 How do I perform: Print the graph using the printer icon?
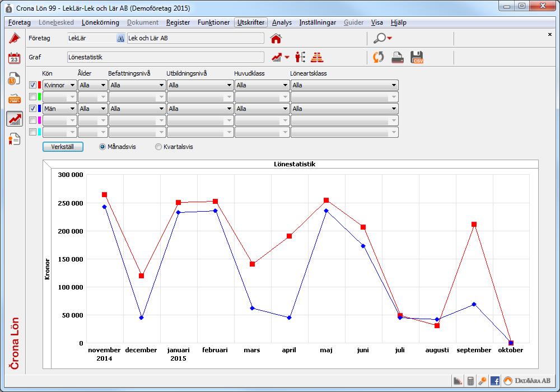coord(398,57)
